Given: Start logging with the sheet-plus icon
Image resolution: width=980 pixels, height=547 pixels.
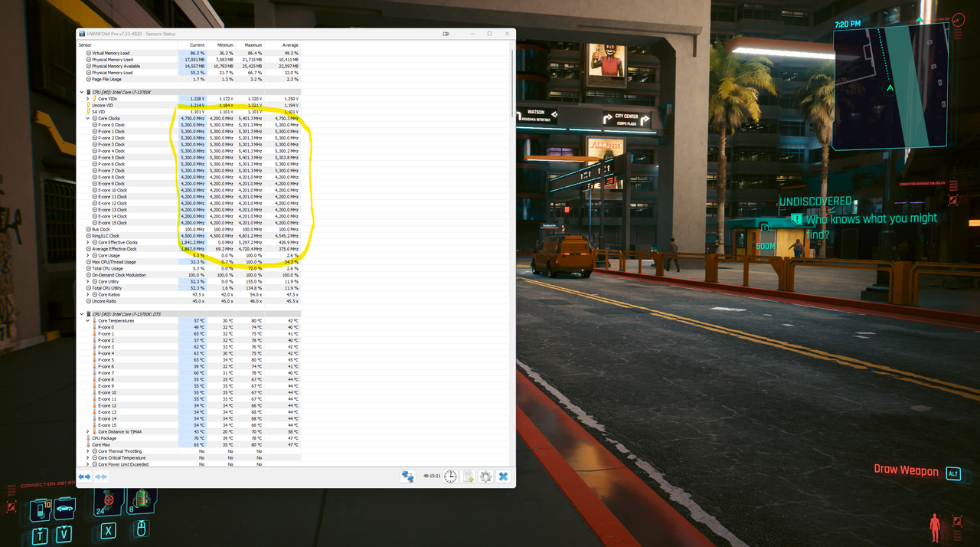Looking at the screenshot, I should point(468,477).
